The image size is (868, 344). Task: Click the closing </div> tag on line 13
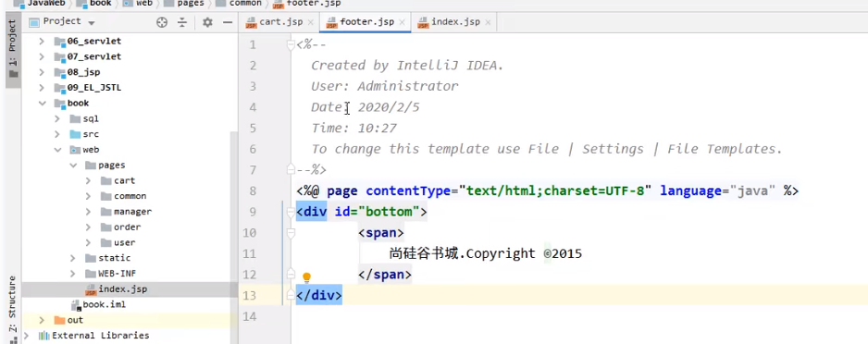click(319, 295)
